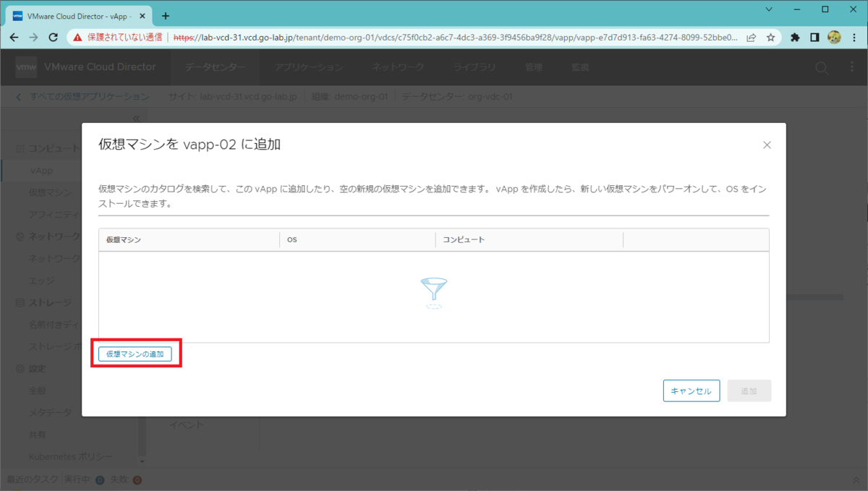Click the 失敗 task count badge
This screenshot has width=868, height=491.
tap(137, 480)
